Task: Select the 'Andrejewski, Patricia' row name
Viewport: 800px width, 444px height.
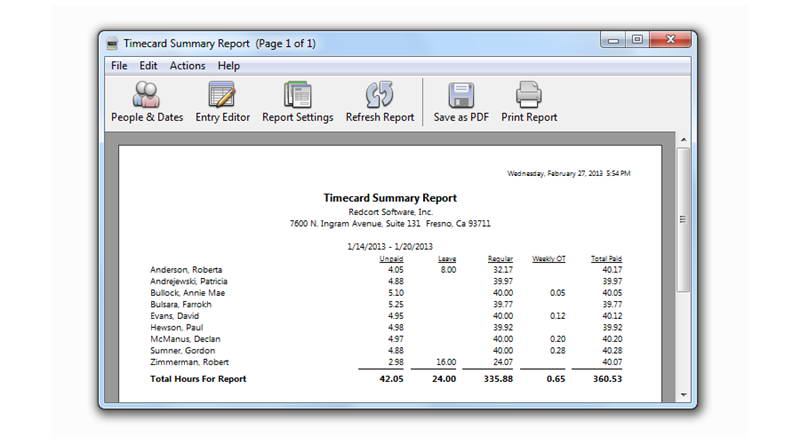Action: pyautogui.click(x=189, y=281)
